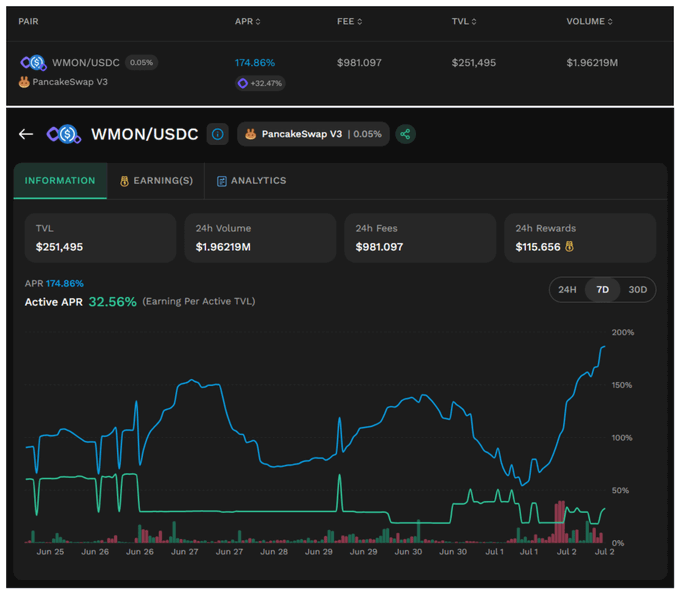Image resolution: width=680 pixels, height=594 pixels.
Task: Click the 24h Volume stat card
Action: (260, 238)
